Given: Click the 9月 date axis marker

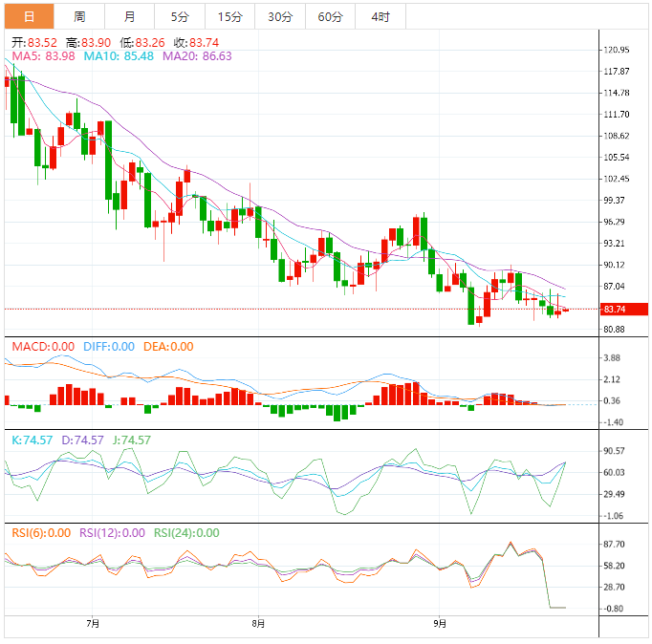Looking at the screenshot, I should pos(440,624).
